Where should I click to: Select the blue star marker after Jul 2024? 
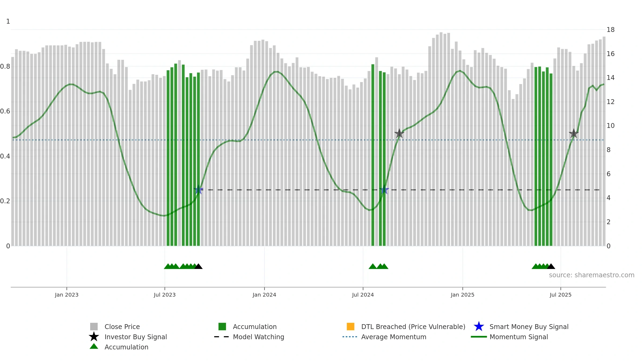pyautogui.click(x=384, y=190)
